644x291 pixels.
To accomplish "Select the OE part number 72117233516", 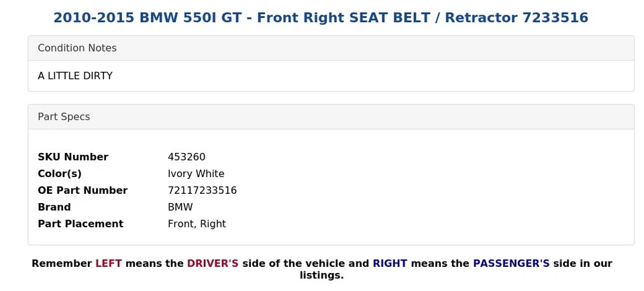I will 202,190.
